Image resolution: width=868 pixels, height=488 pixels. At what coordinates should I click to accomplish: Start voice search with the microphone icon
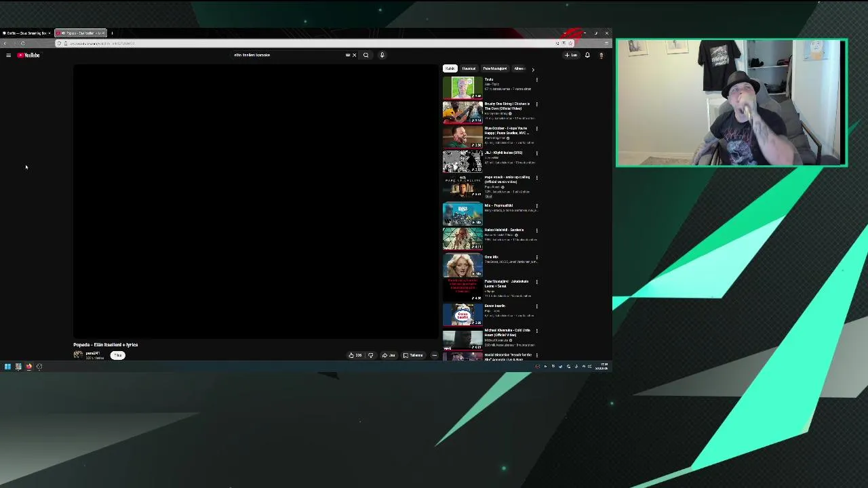click(x=382, y=56)
